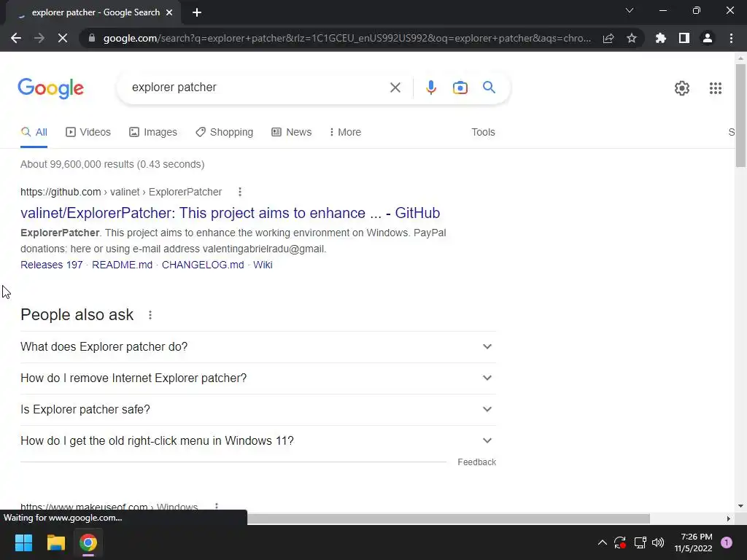
Task: Click the forward navigation arrow
Action: point(39,38)
